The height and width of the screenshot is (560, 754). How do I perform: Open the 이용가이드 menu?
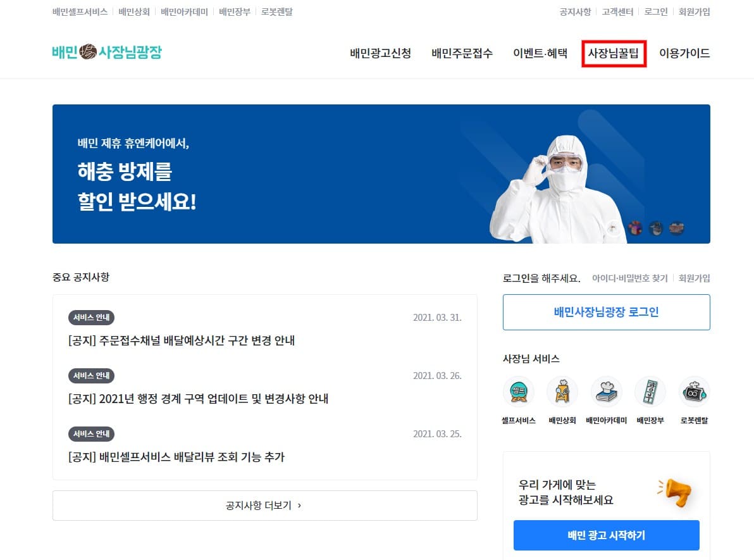pyautogui.click(x=684, y=53)
